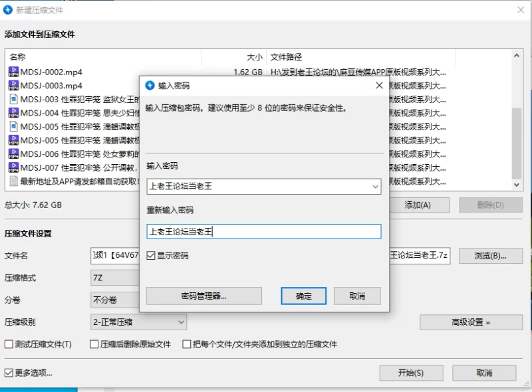Click the file list vertical scrollbar thumb
This screenshot has width=532, height=392.
tap(517, 143)
